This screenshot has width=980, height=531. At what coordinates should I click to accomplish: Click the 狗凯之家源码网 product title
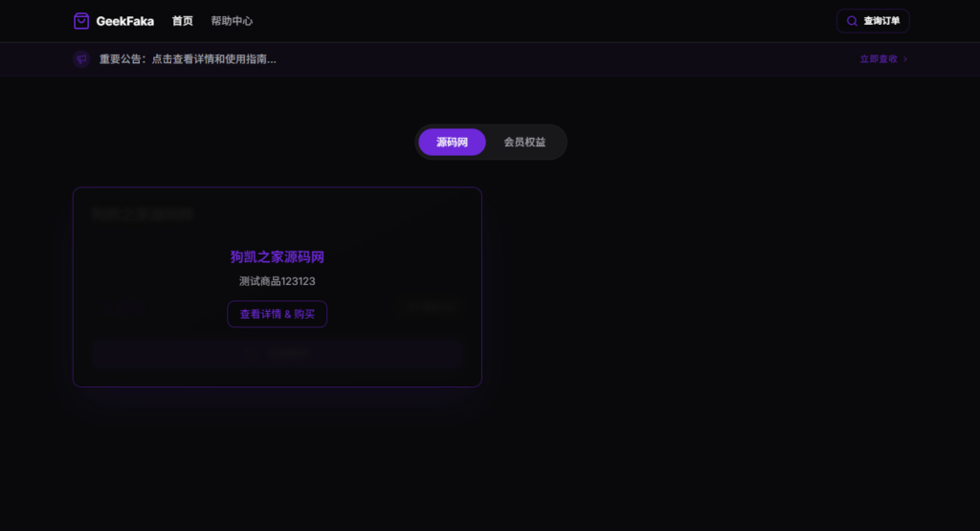click(277, 256)
